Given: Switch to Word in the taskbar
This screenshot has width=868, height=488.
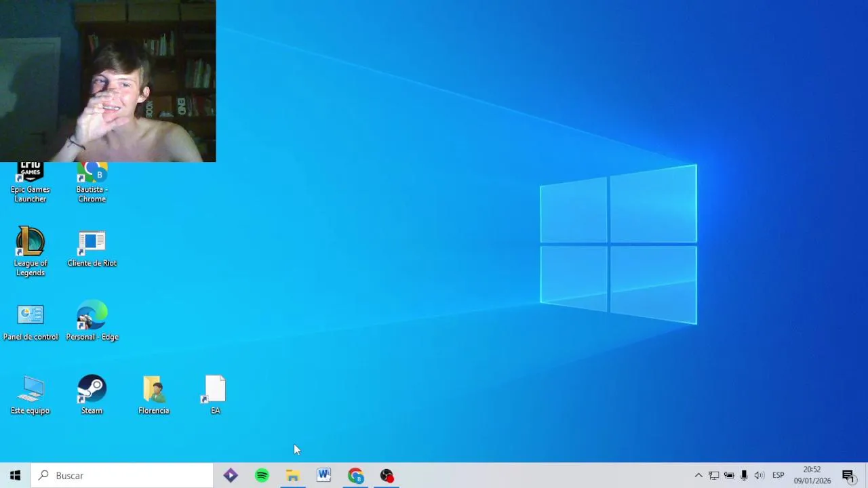Looking at the screenshot, I should tap(324, 476).
